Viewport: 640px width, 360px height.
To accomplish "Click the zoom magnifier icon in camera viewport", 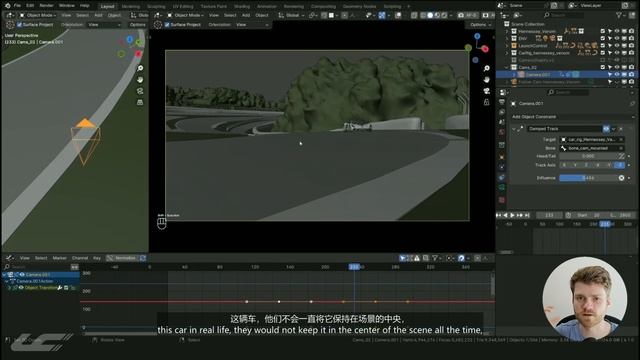I will click(x=486, y=69).
